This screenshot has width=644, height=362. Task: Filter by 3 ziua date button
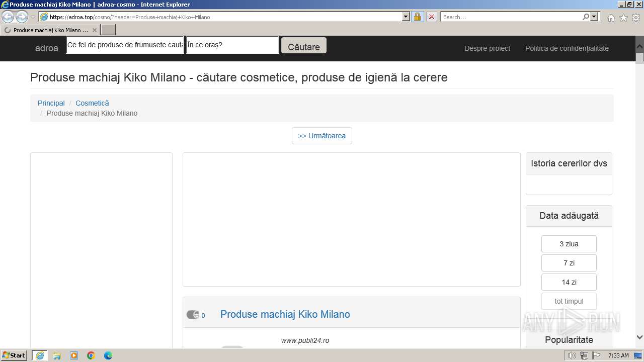(x=569, y=244)
